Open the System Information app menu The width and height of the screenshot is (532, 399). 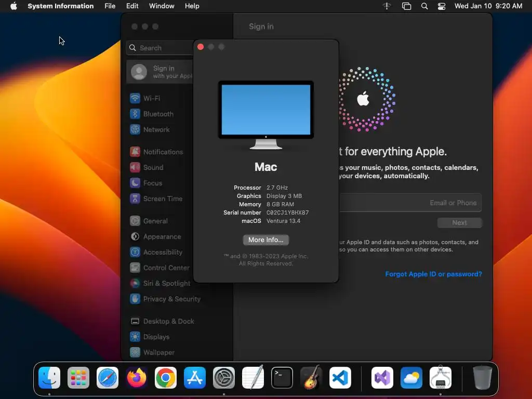(61, 6)
